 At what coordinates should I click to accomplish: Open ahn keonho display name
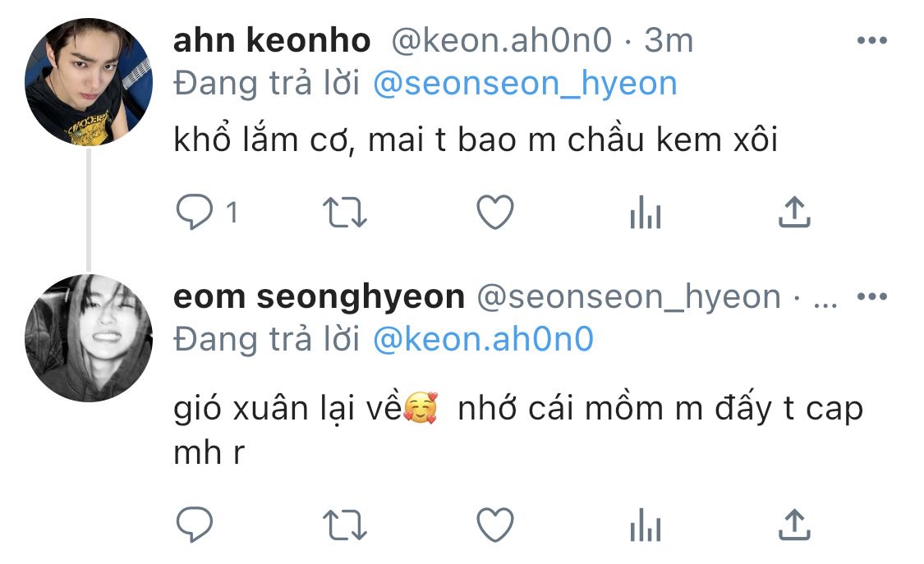(272, 40)
